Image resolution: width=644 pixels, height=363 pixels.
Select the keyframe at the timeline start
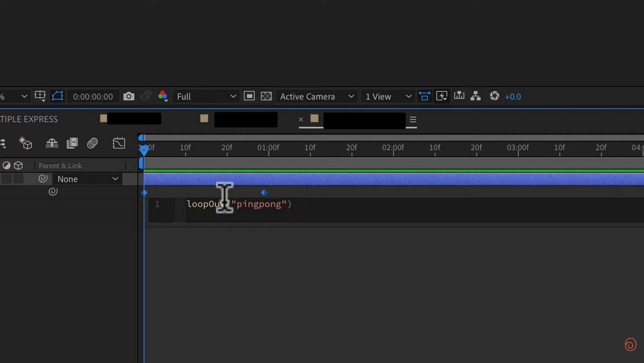(144, 192)
